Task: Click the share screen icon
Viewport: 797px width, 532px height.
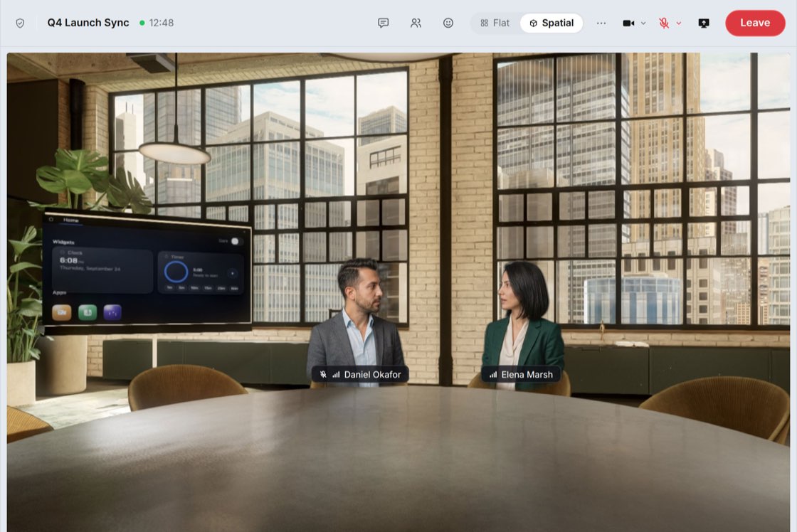Action: coord(704,23)
